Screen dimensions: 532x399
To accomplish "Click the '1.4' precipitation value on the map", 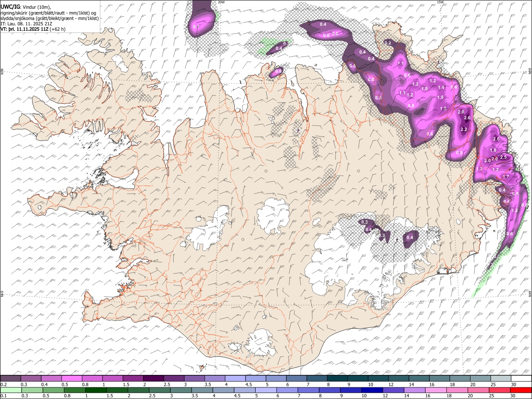I will [x=441, y=87].
